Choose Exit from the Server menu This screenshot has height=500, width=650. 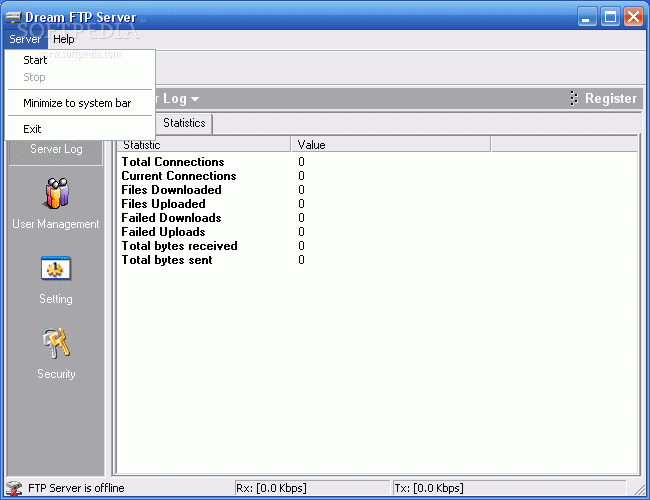click(x=80, y=129)
